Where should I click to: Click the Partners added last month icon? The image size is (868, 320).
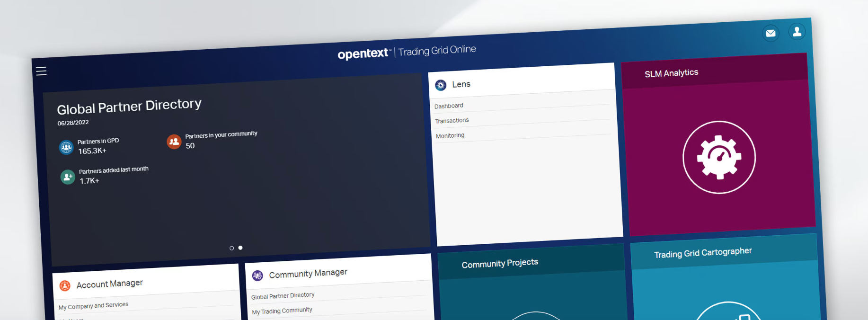68,177
